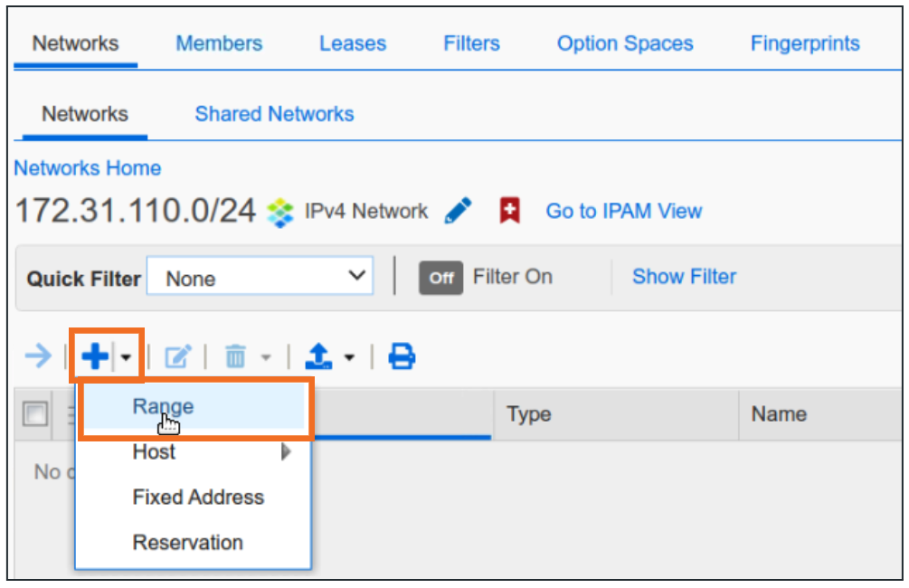The width and height of the screenshot is (909, 588).
Task: Check the select-all checkbox in table header
Action: coord(34,414)
